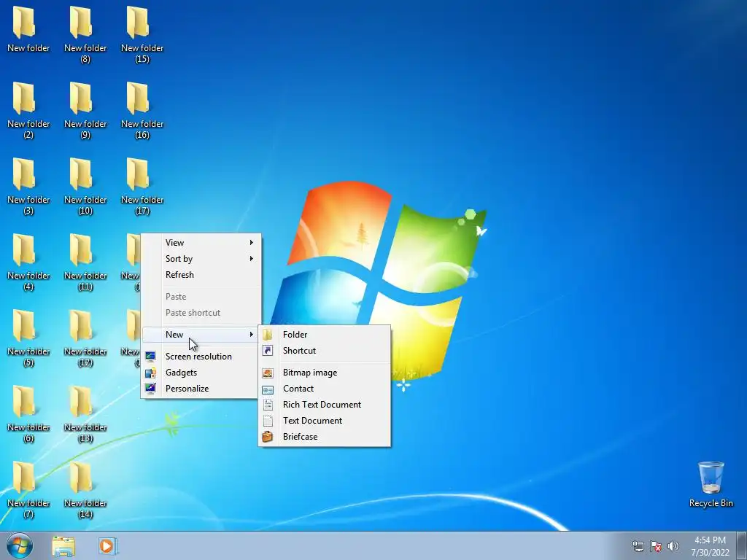Select the New folder (2) icon

click(28, 110)
